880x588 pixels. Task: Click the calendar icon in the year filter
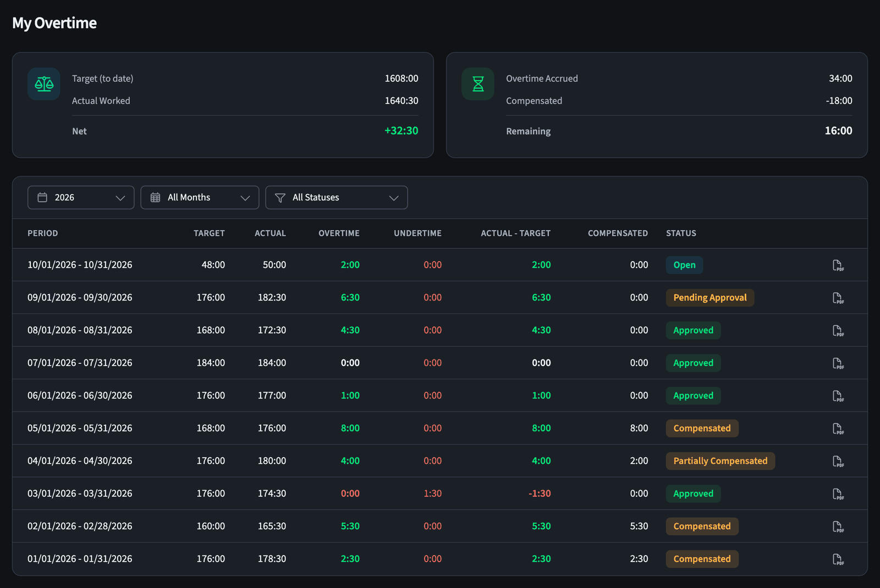point(42,197)
